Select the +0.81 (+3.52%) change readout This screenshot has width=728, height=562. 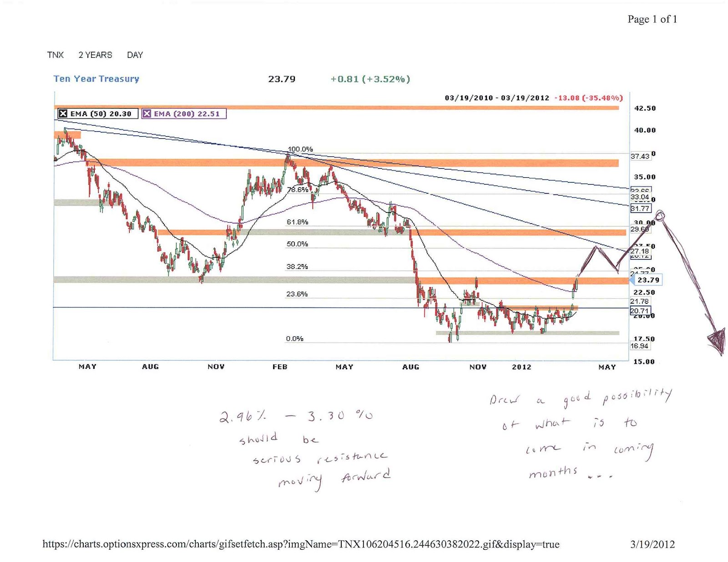(369, 78)
